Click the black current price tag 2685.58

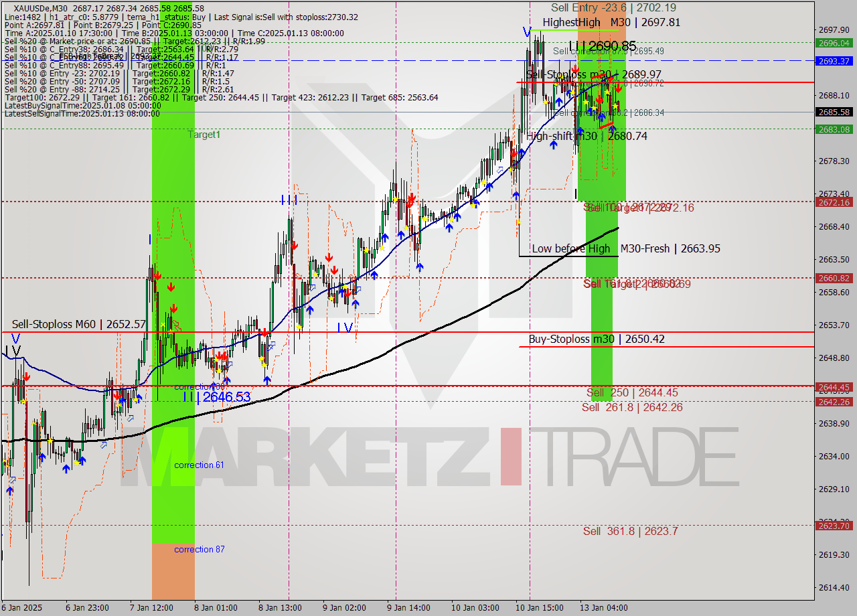(x=834, y=112)
